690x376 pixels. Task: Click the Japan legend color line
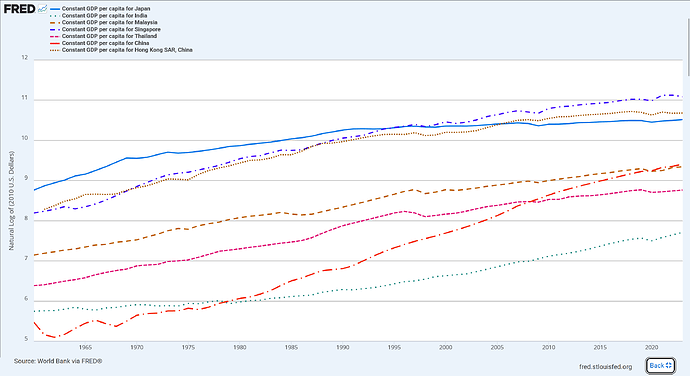pyautogui.click(x=55, y=9)
